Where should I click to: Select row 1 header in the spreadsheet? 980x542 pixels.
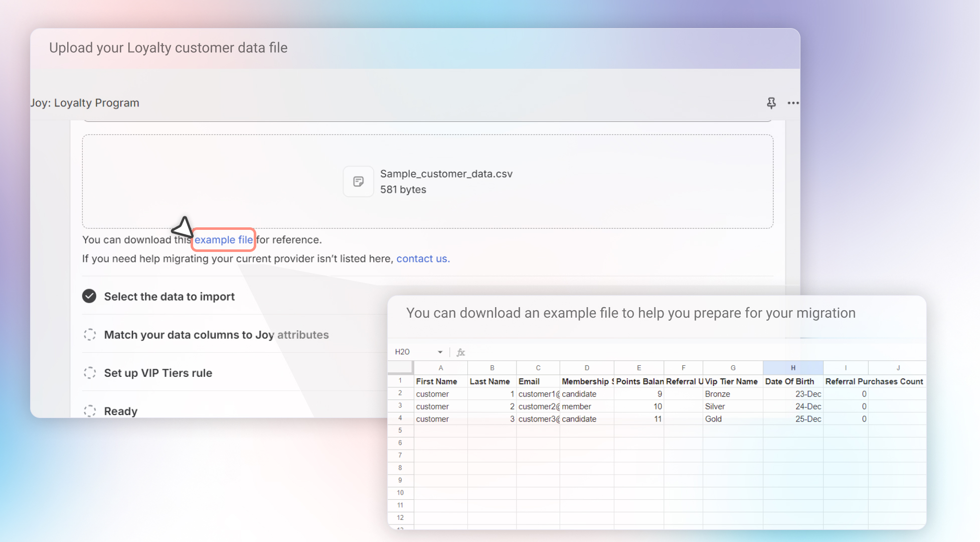coord(400,381)
